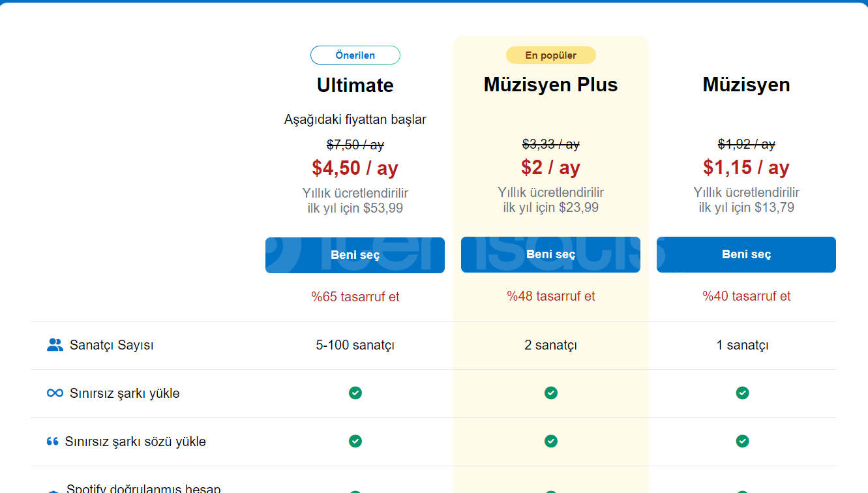Click the Önerilen badge above Ultimate
868x493 pixels.
pos(355,55)
